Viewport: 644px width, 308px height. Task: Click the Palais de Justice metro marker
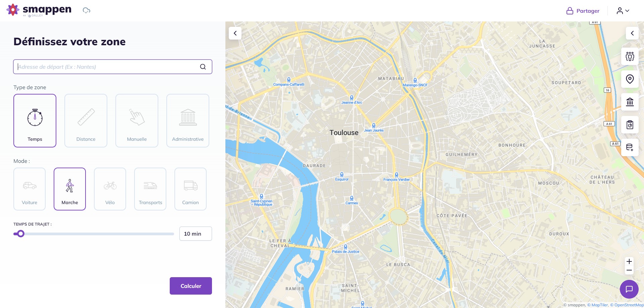click(x=345, y=247)
